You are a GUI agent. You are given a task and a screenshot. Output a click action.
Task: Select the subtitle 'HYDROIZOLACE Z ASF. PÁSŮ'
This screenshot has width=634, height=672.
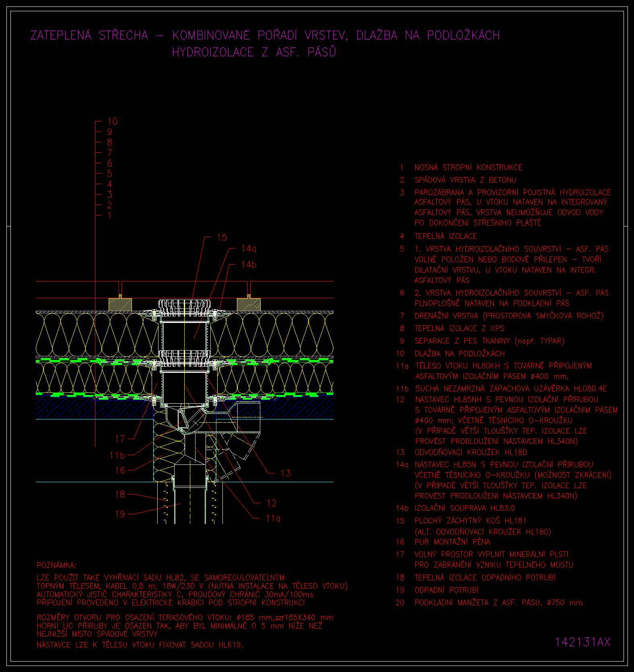tap(254, 52)
